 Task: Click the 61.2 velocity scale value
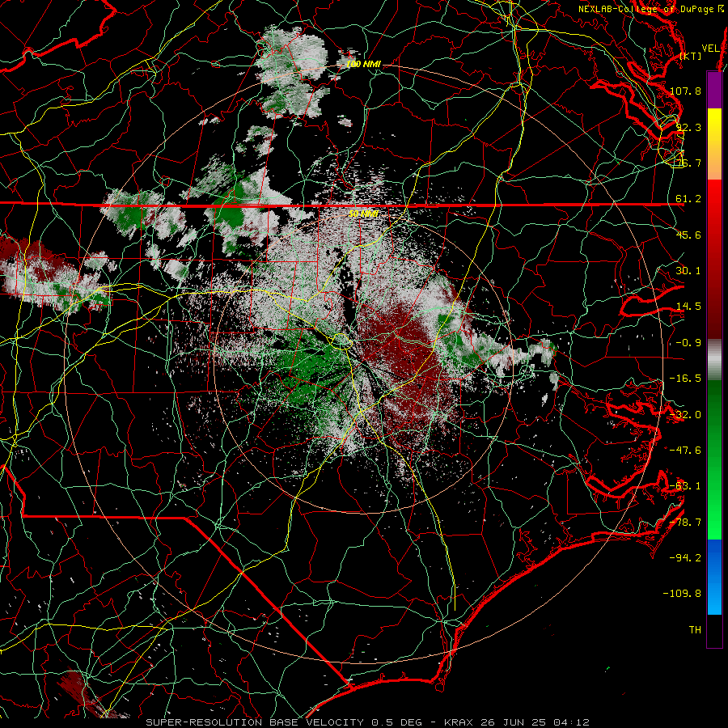[688, 199]
